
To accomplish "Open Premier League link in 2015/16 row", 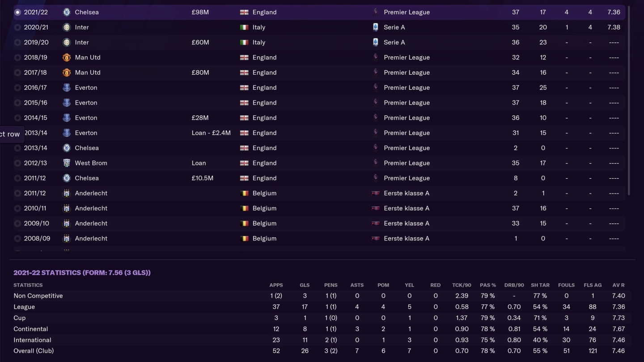I will pos(407,103).
